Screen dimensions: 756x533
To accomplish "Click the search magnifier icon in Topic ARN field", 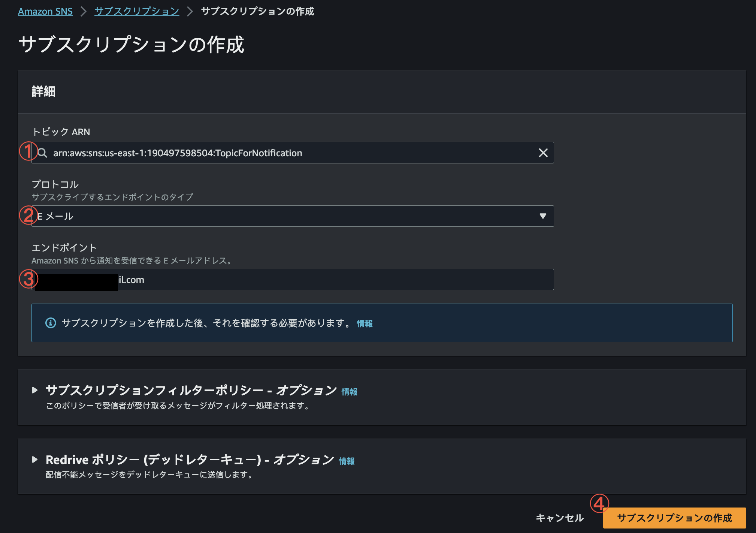I will [x=43, y=153].
